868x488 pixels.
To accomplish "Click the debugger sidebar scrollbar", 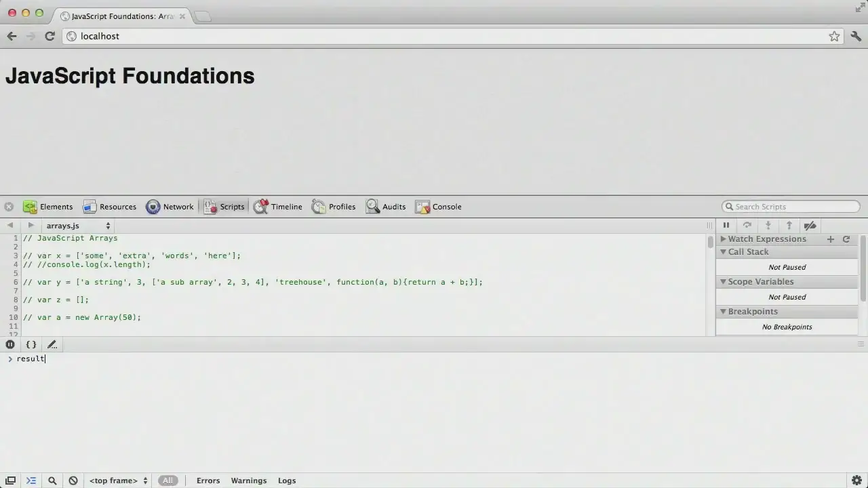I will pyautogui.click(x=863, y=268).
